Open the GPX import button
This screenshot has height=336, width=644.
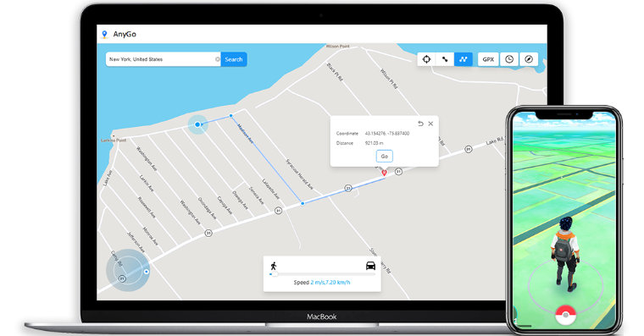[488, 59]
